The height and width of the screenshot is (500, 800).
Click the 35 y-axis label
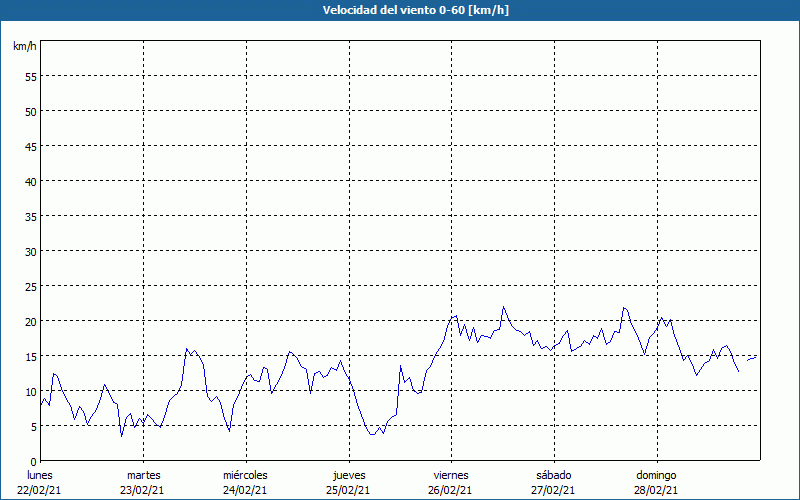click(x=31, y=216)
